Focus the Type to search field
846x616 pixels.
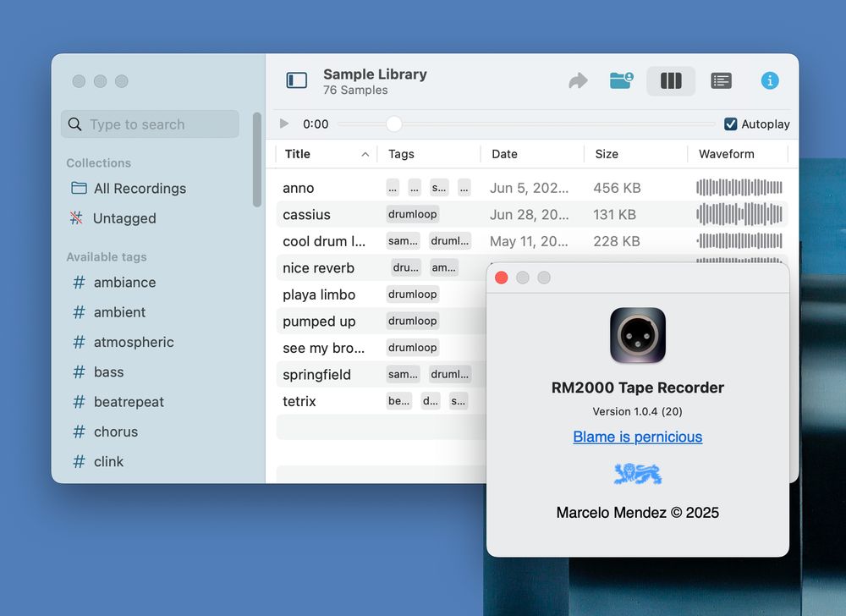150,124
